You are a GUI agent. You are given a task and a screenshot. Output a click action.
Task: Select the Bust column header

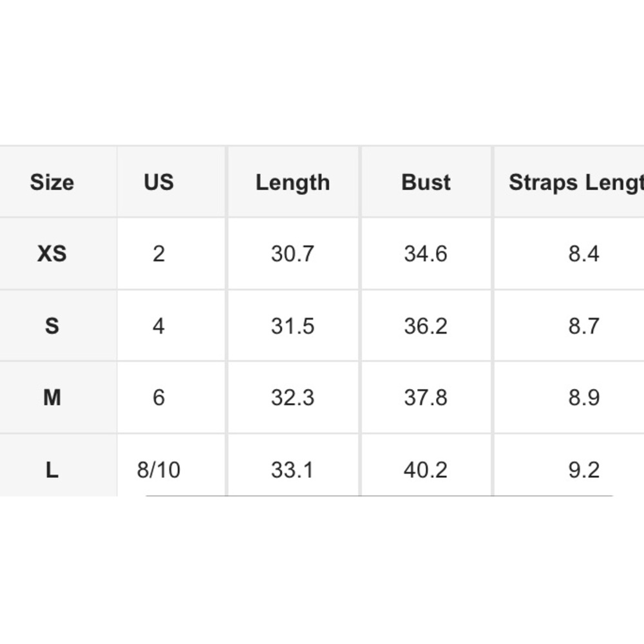(x=426, y=182)
